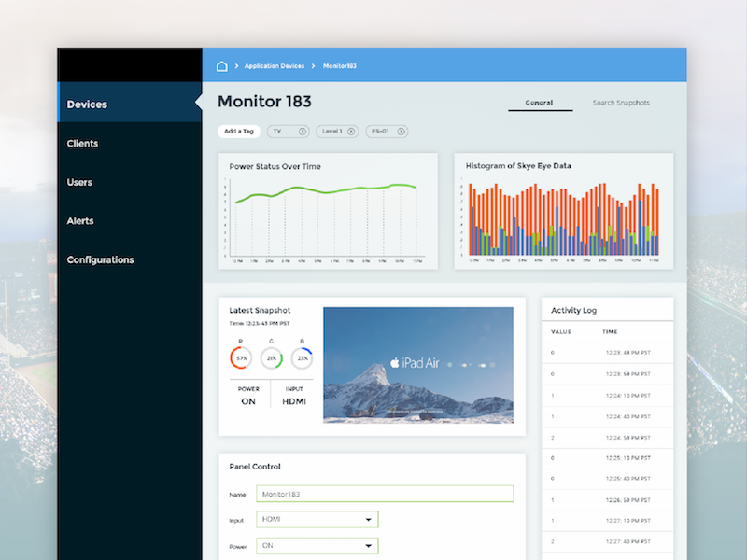747x560 pixels.
Task: Open the Alerts section
Action: (80, 220)
